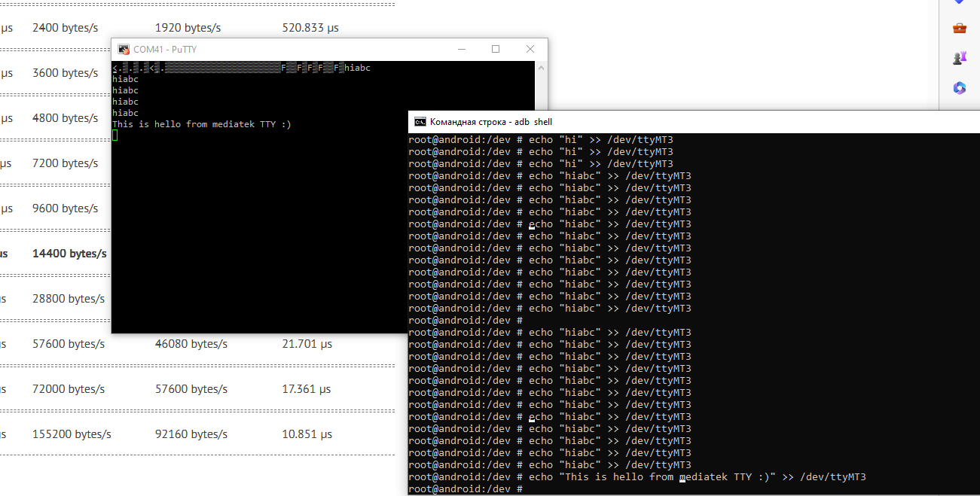
Task: Minimize the COM41 PuTTY window
Action: (x=461, y=49)
